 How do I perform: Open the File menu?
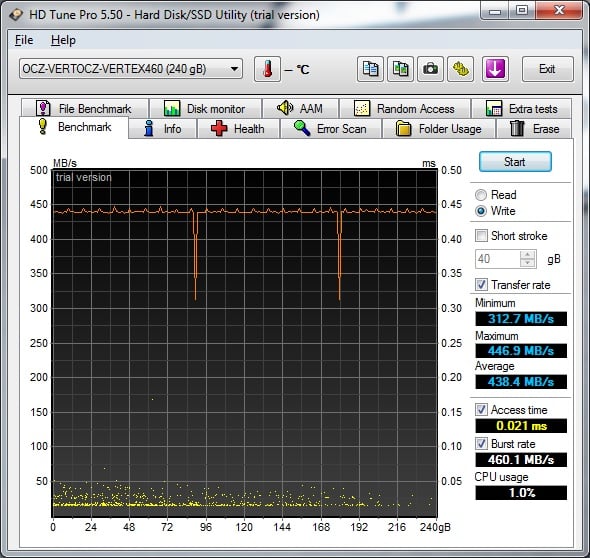(24, 40)
